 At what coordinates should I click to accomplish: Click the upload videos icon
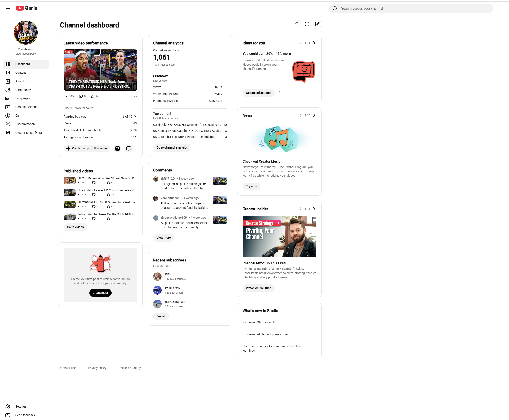point(297,24)
